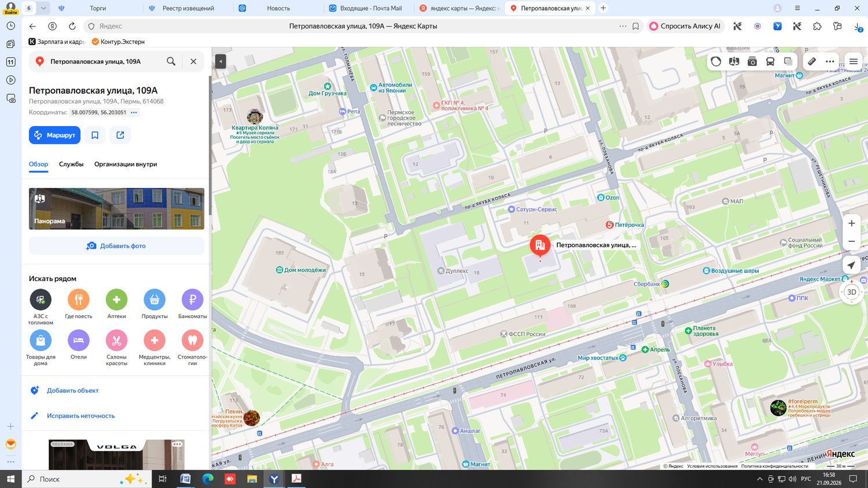Image resolution: width=868 pixels, height=488 pixels.
Task: Open the browser downloads icon
Action: pos(857,27)
